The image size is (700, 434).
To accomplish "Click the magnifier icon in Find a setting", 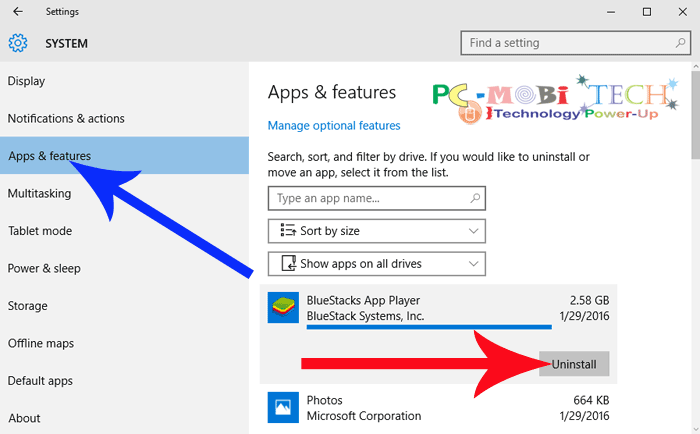I will pos(680,43).
